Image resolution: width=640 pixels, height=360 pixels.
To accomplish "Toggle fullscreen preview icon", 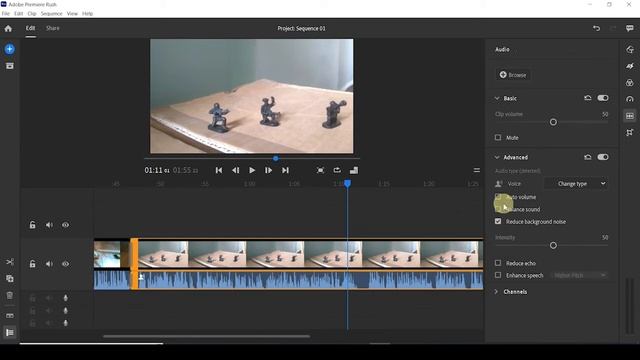I will click(320, 170).
